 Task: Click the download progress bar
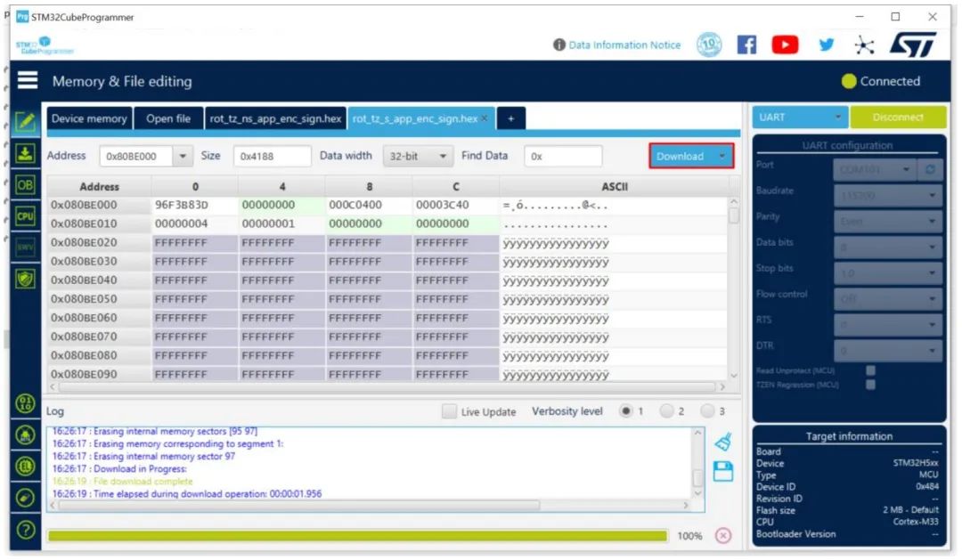point(357,535)
